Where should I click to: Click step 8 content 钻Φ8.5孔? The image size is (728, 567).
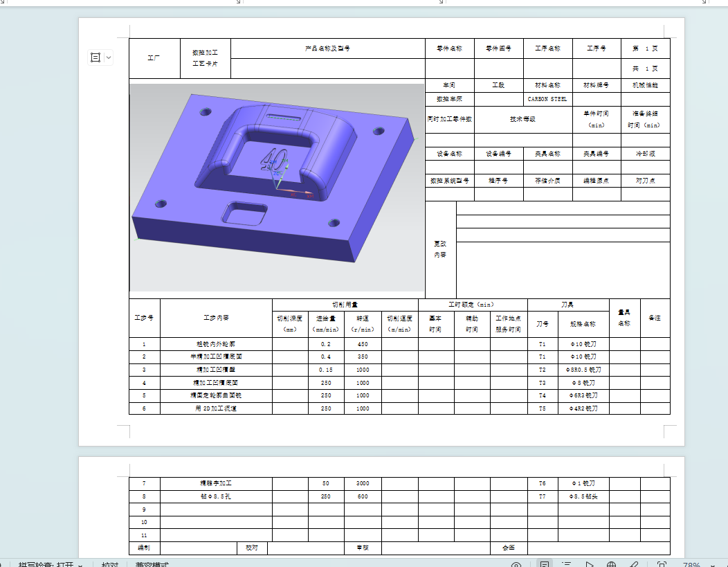coord(216,496)
